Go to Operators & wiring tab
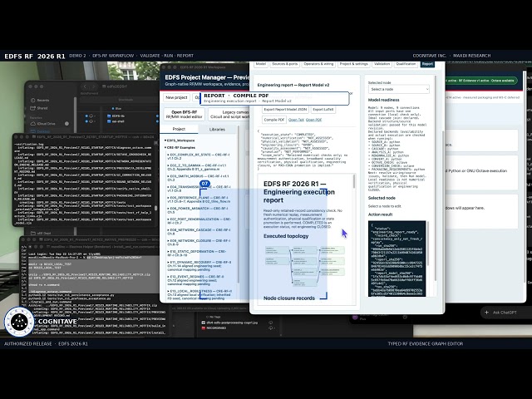 318,64
